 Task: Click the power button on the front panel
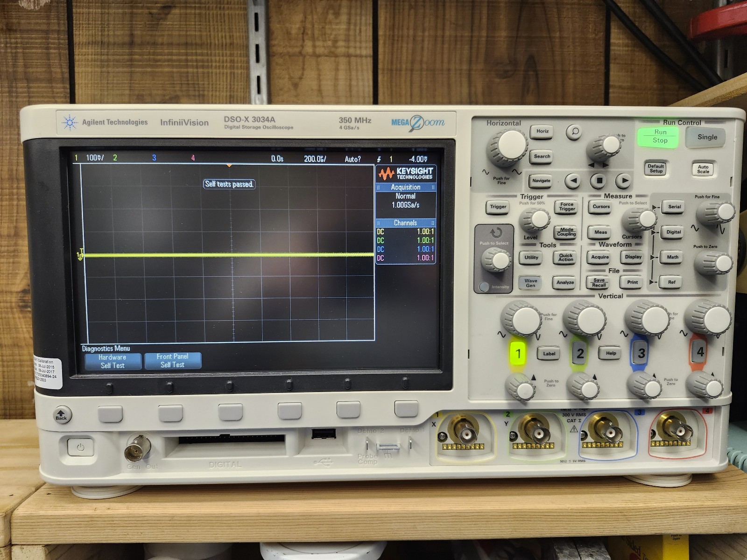(80, 448)
